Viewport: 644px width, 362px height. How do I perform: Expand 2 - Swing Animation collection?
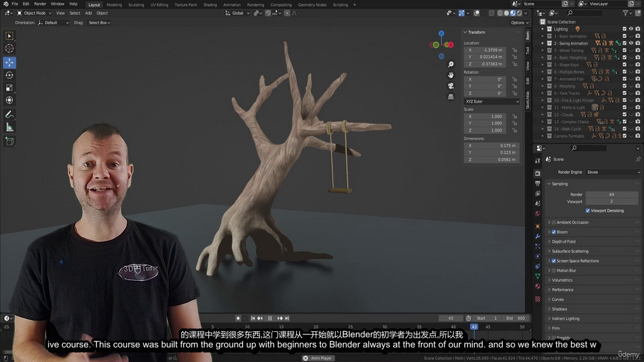[543, 43]
